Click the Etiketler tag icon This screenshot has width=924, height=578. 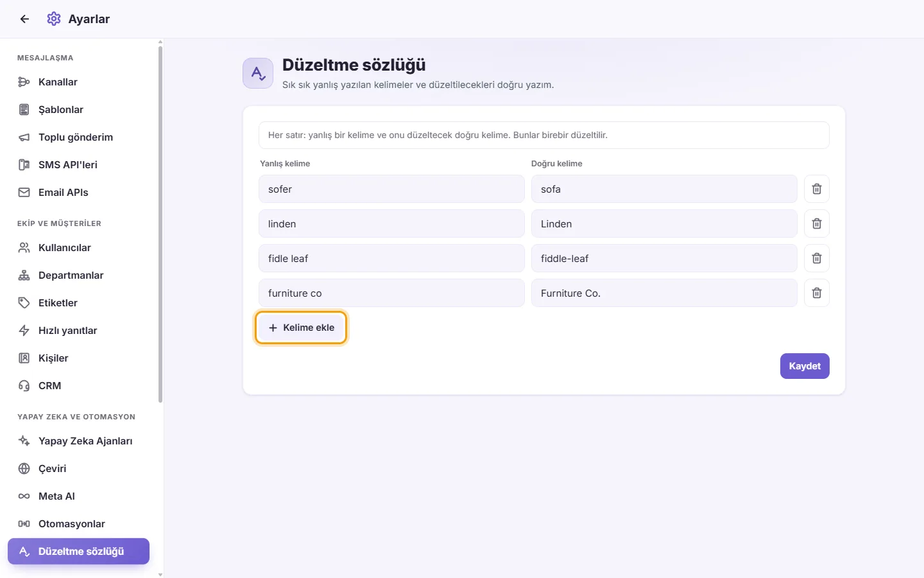[x=24, y=303]
